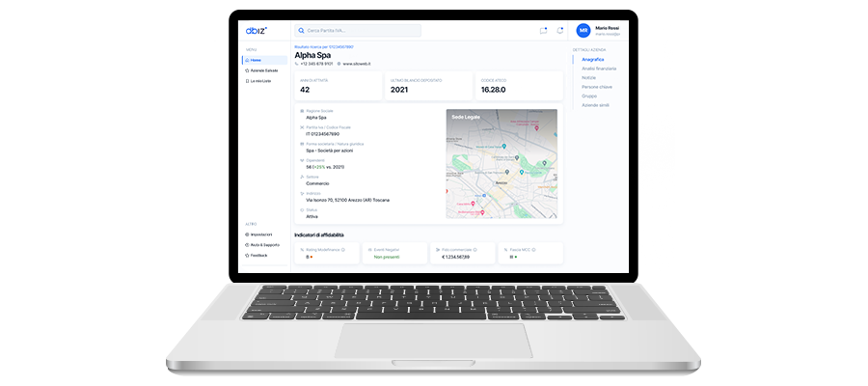Go to the Persone chiave section

click(x=597, y=87)
